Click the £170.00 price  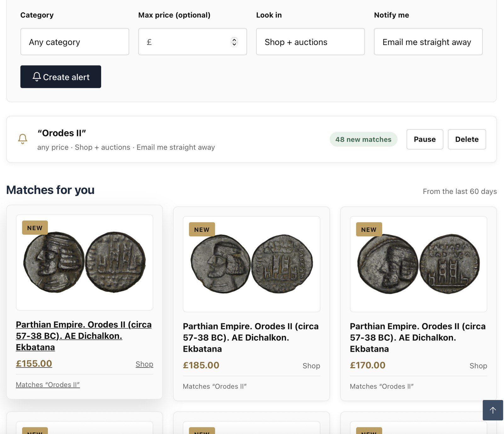click(368, 365)
